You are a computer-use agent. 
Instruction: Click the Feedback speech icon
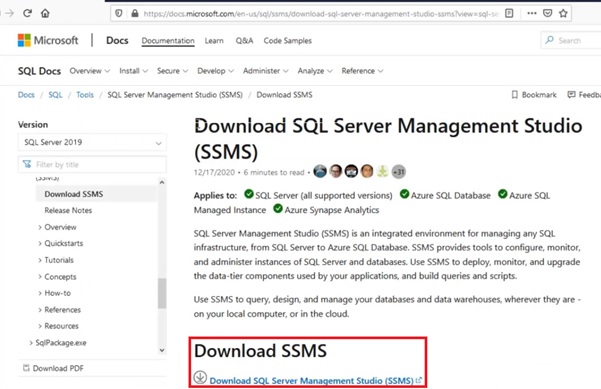(571, 95)
